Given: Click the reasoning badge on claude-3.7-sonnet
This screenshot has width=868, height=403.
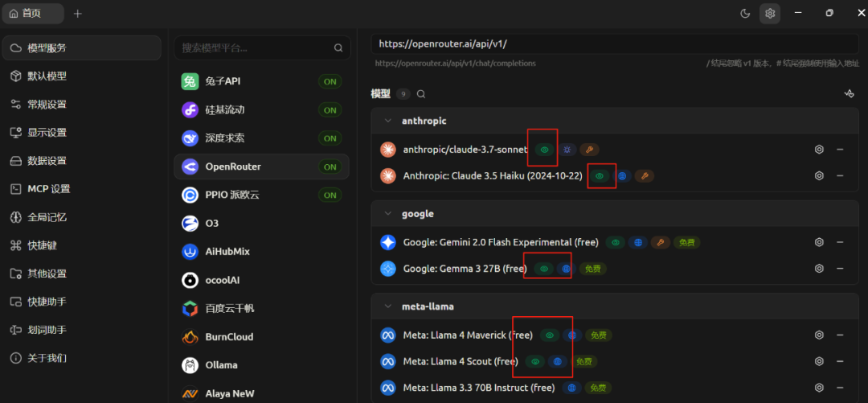Looking at the screenshot, I should tap(567, 150).
